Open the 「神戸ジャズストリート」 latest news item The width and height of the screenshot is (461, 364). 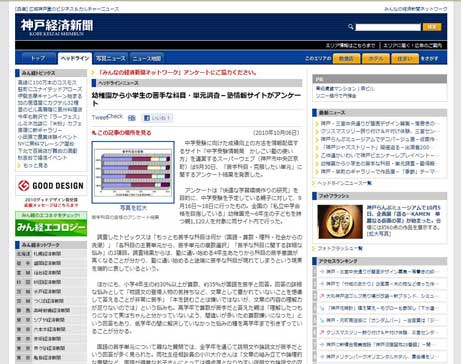tap(376, 147)
